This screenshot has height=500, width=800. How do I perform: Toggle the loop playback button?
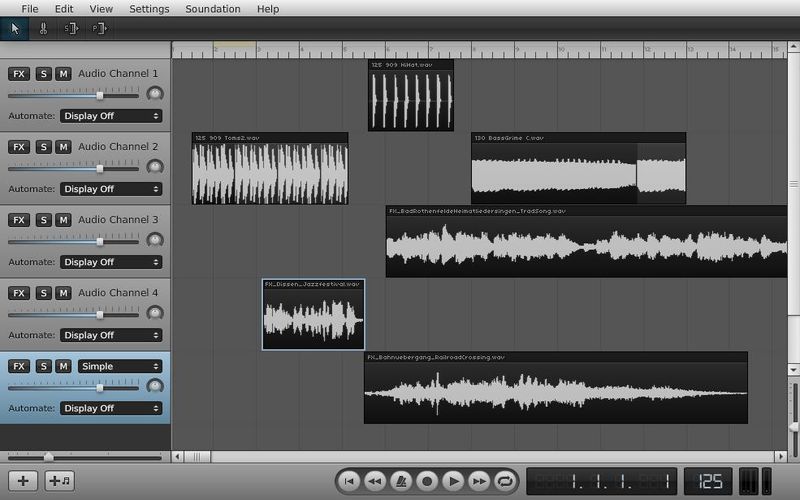[505, 481]
